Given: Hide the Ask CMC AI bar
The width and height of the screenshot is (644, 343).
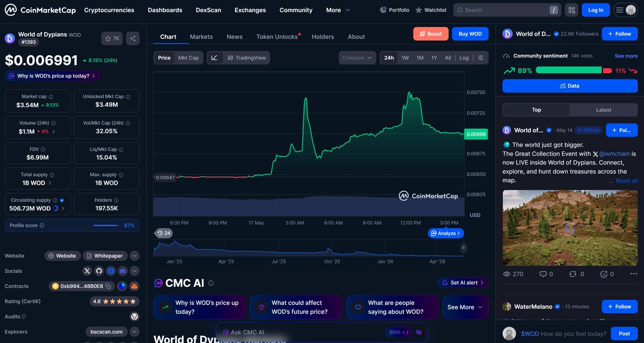Looking at the screenshot, I should tap(419, 332).
